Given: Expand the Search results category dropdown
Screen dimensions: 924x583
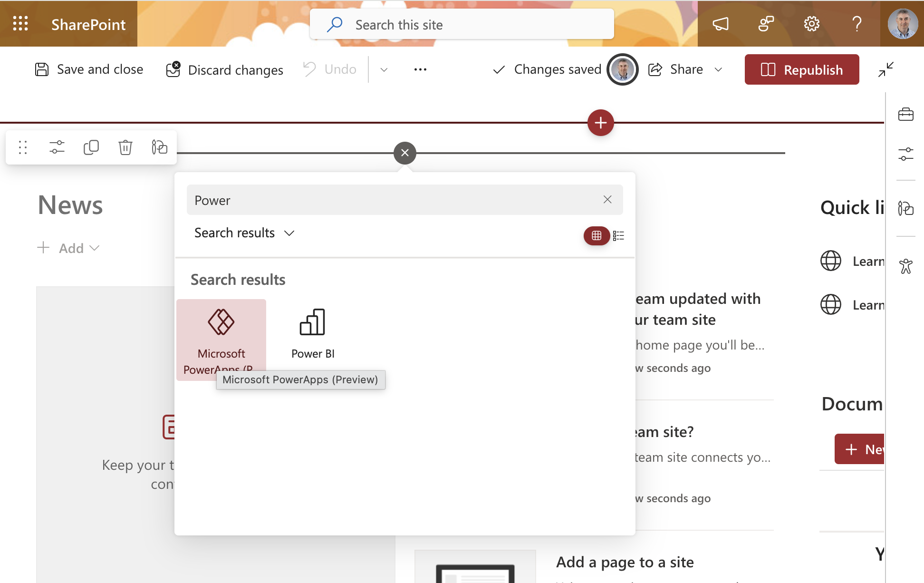Looking at the screenshot, I should (x=245, y=233).
